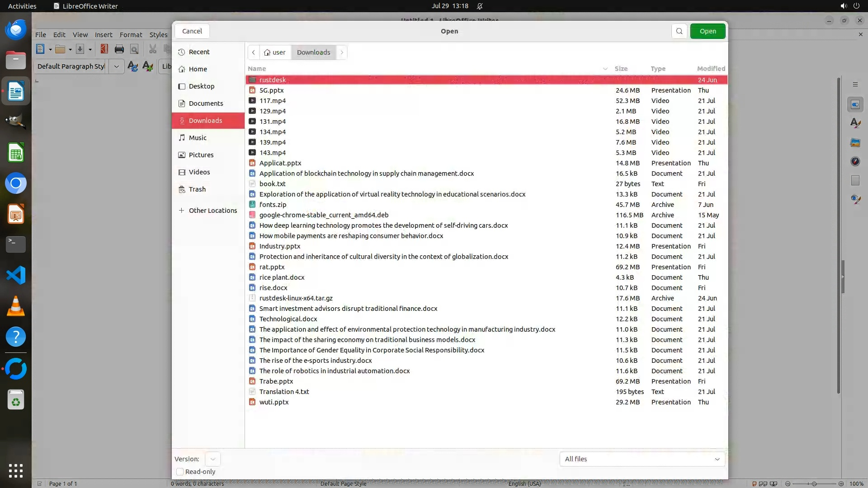
Task: Open the Trash location in the sidebar
Action: (197, 189)
